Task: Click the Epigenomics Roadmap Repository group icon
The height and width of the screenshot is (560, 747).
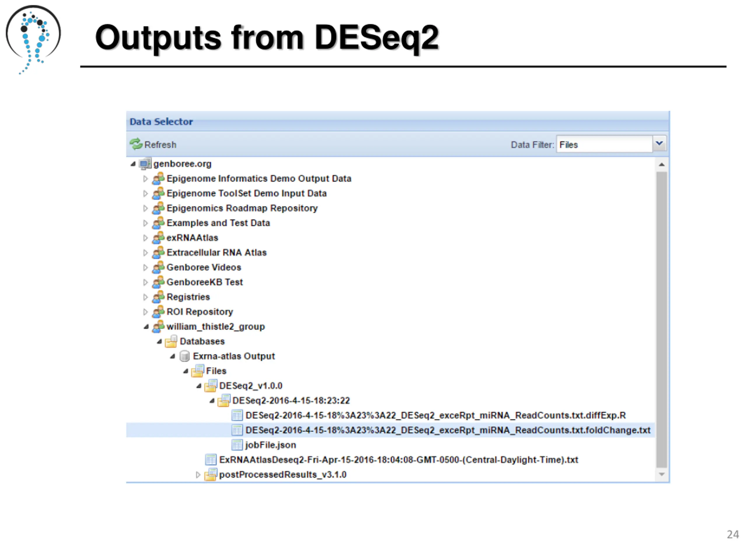Action: (x=158, y=208)
